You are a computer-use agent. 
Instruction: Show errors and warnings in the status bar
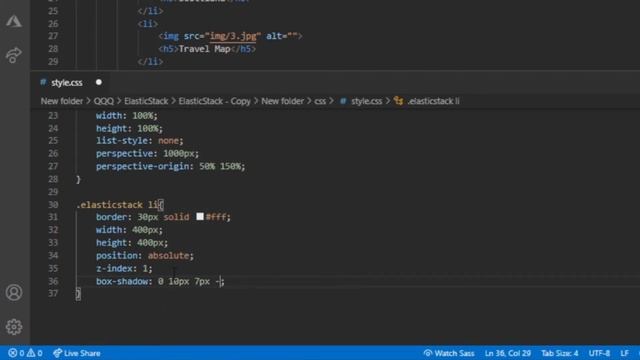click(25, 353)
